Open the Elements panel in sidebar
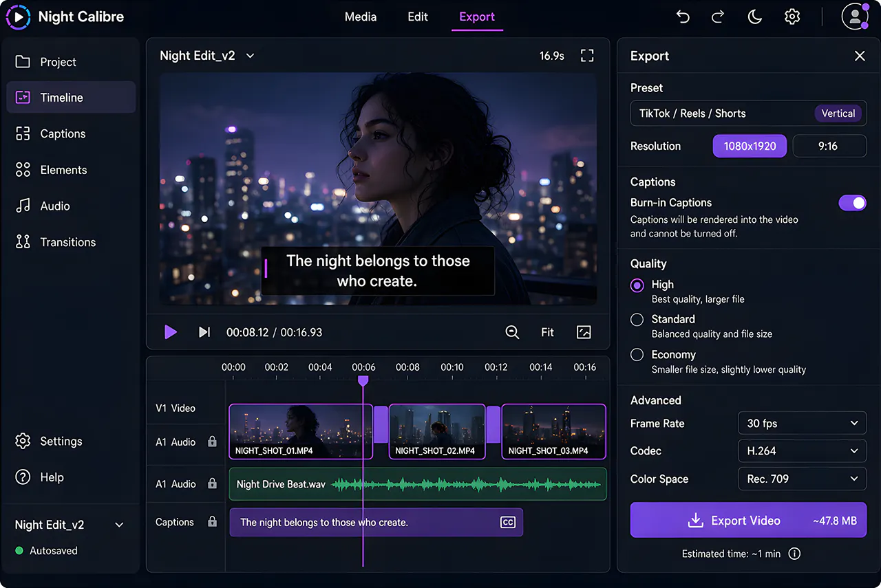Image resolution: width=881 pixels, height=588 pixels. click(71, 170)
